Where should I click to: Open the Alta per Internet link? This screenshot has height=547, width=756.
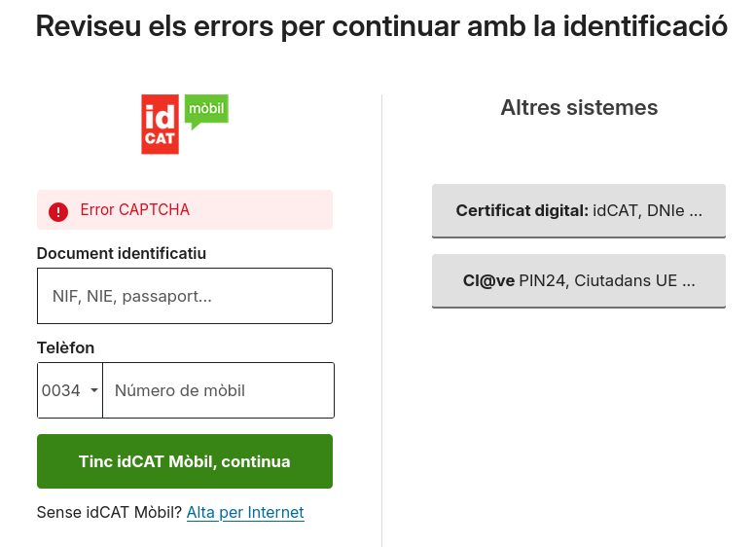tap(245, 512)
